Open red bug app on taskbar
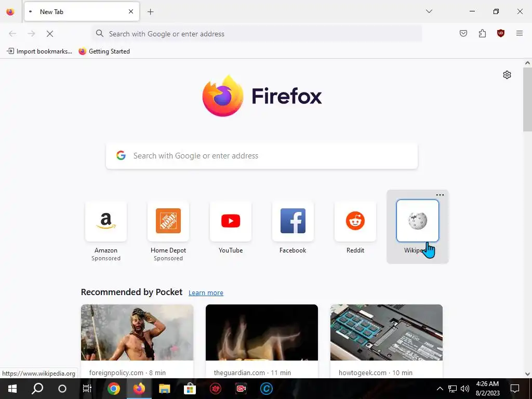Screen dimensions: 532x399 pos(216,389)
